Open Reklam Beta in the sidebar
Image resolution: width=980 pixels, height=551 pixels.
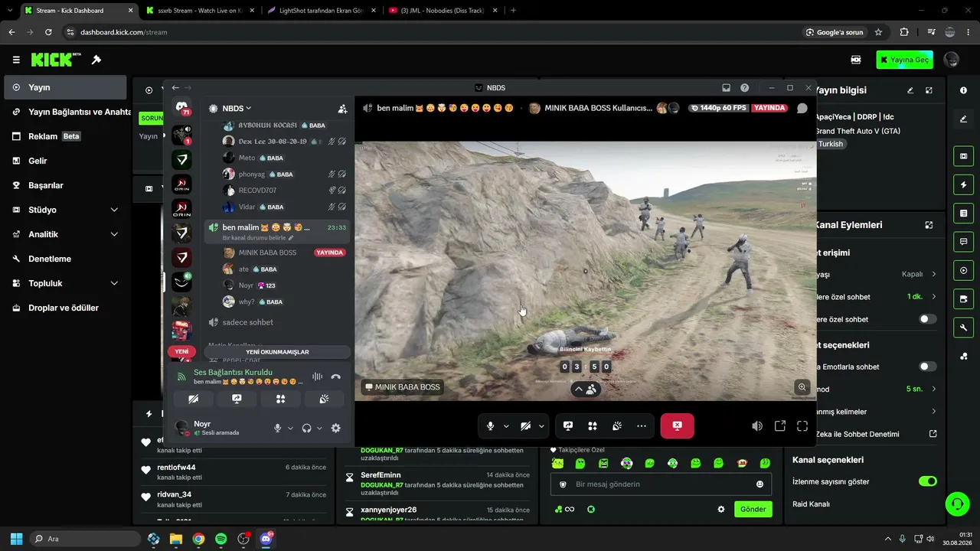[x=65, y=136]
